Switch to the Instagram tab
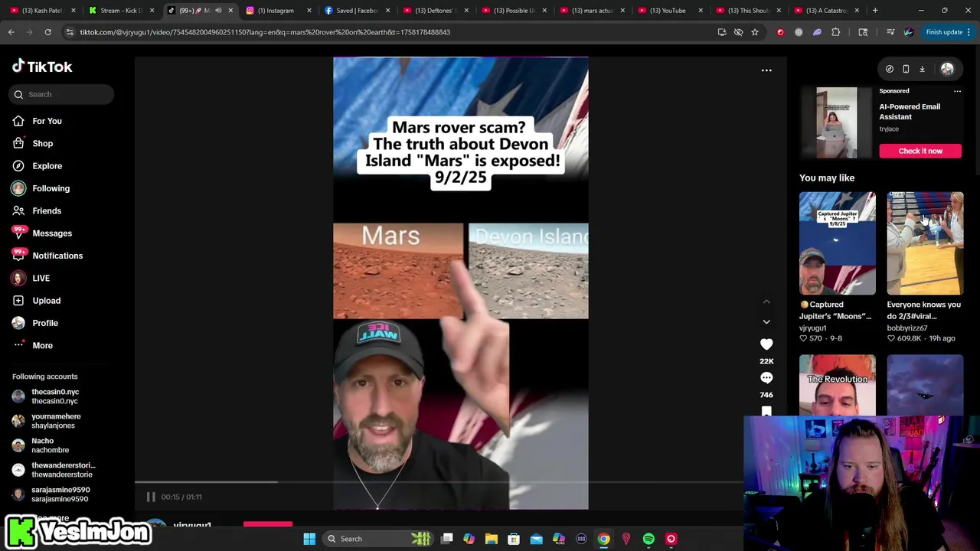This screenshot has width=980, height=551. [276, 11]
